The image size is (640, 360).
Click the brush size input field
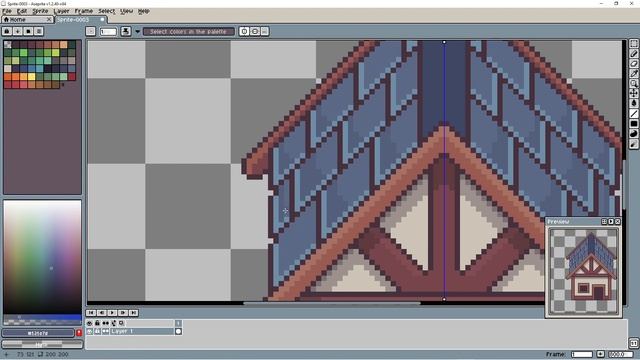point(108,31)
